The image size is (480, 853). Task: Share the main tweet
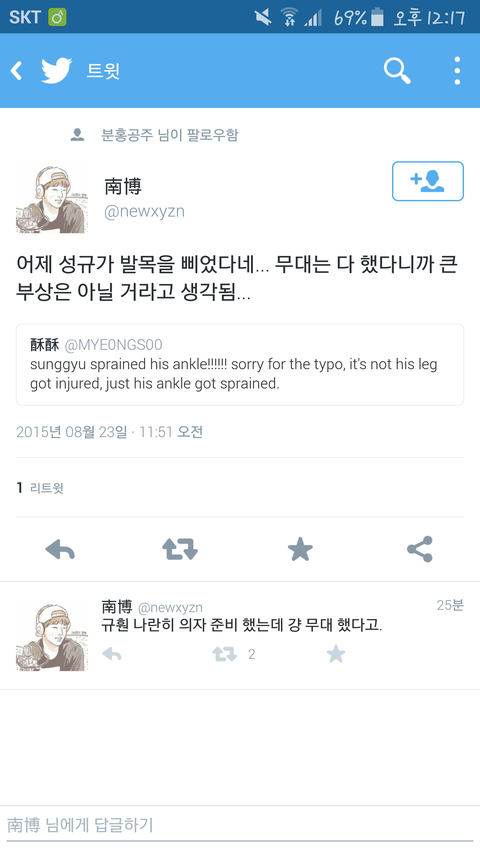pos(420,549)
